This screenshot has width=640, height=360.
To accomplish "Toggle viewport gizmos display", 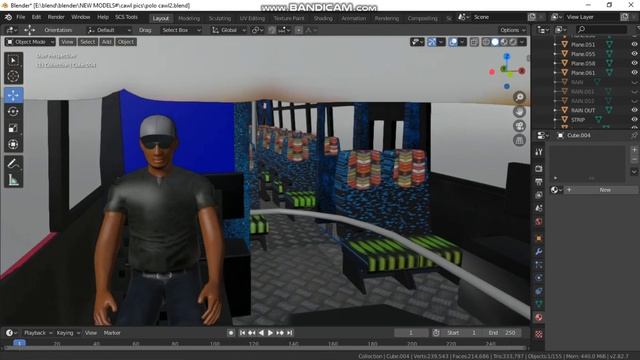I will (x=432, y=42).
